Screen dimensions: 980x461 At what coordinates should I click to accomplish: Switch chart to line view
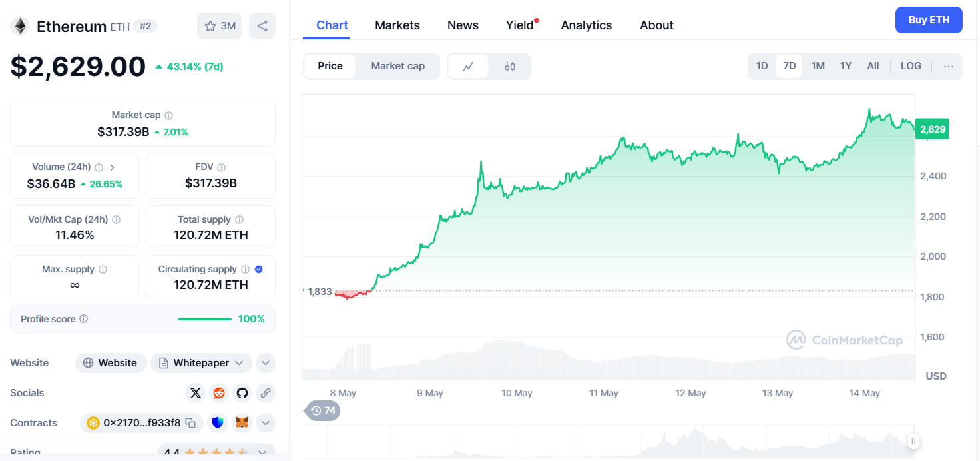coord(468,67)
